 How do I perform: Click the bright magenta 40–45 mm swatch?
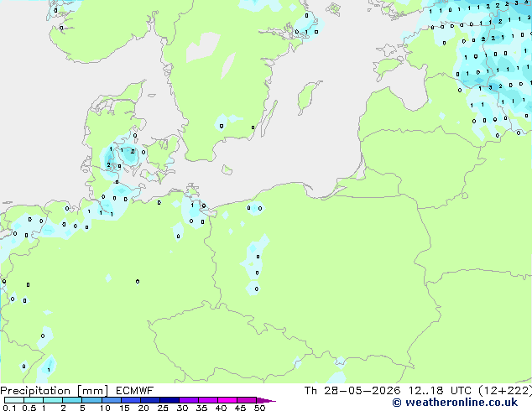pos(227,400)
